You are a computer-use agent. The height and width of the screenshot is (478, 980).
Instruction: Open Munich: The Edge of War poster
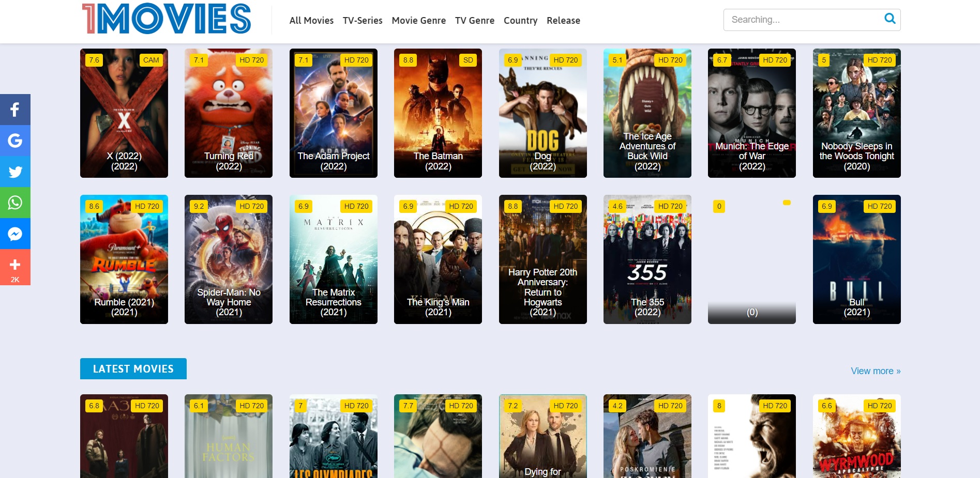tap(752, 113)
